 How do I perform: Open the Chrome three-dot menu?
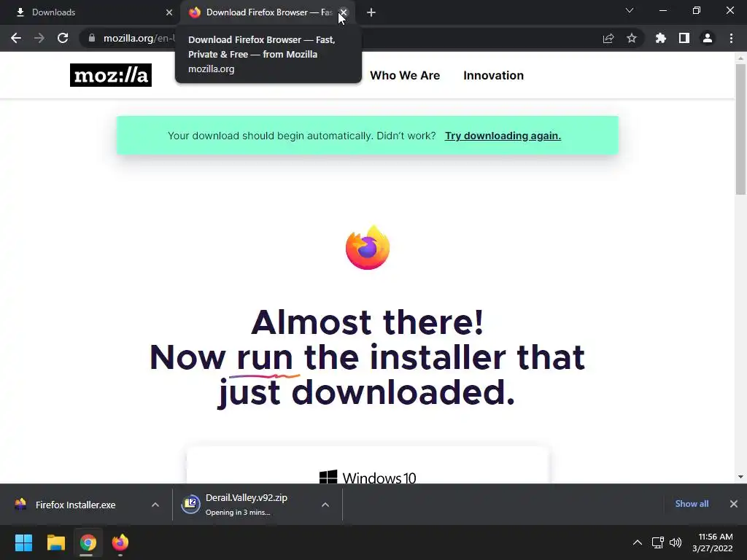click(x=731, y=38)
